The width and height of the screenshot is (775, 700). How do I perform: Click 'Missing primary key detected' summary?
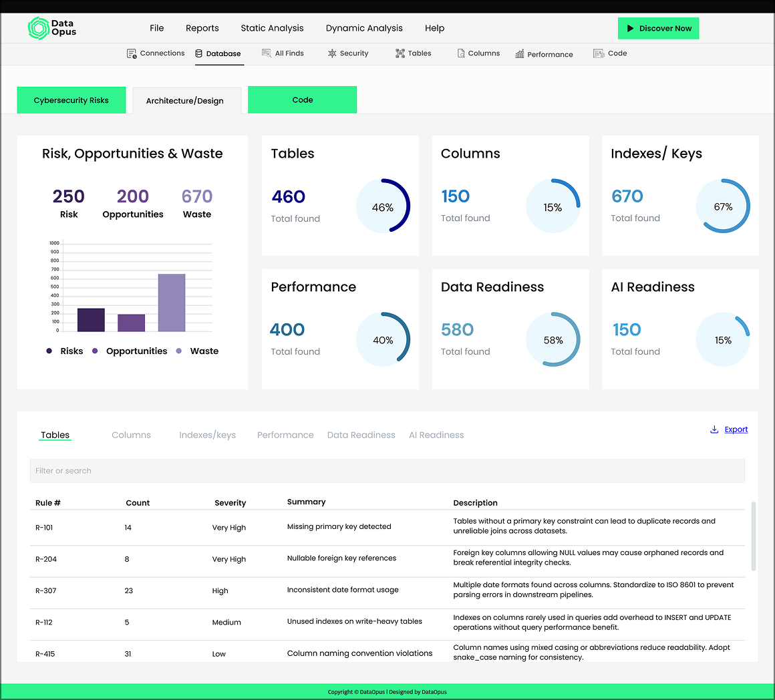click(x=339, y=526)
